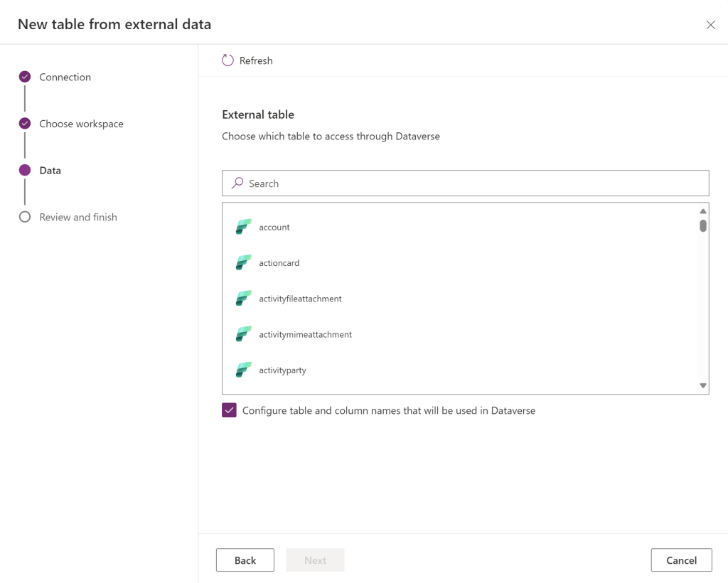Click the Fabric icon beside account
728x583 pixels.
click(244, 228)
